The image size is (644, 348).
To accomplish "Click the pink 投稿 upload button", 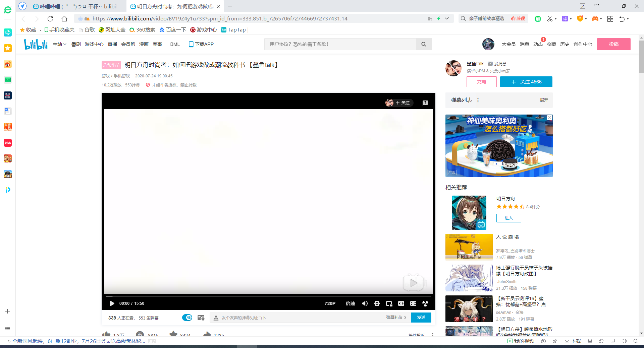I will pos(613,44).
